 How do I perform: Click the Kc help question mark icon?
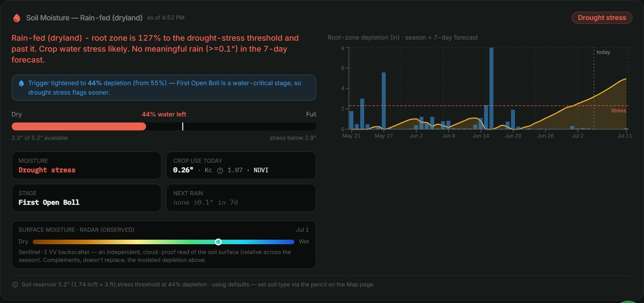click(x=220, y=171)
